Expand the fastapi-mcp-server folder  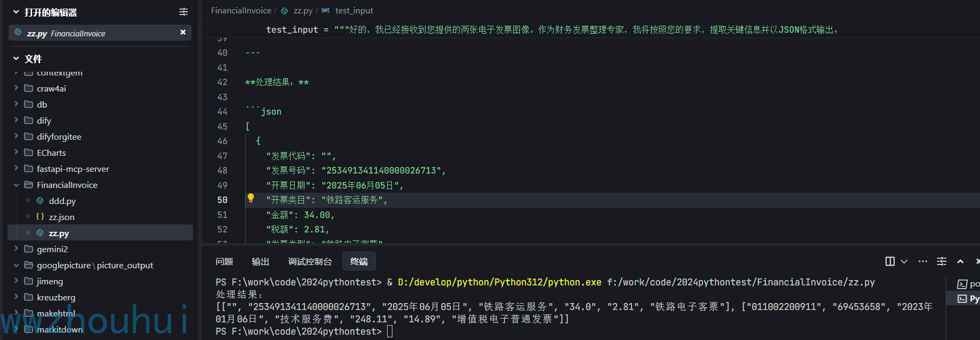[16, 168]
